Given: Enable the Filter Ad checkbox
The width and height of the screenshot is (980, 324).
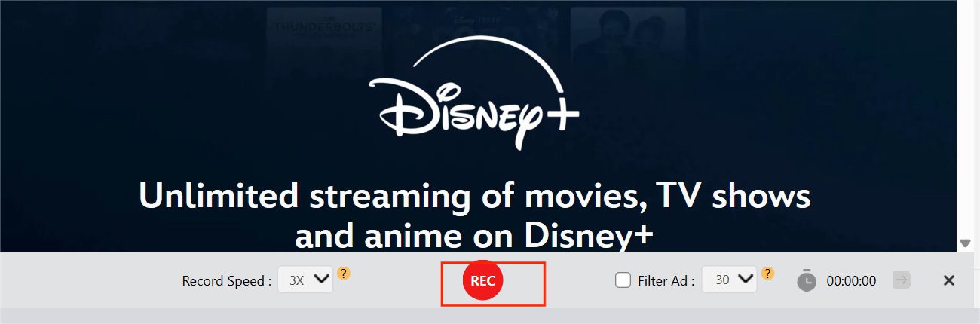Looking at the screenshot, I should coord(623,280).
